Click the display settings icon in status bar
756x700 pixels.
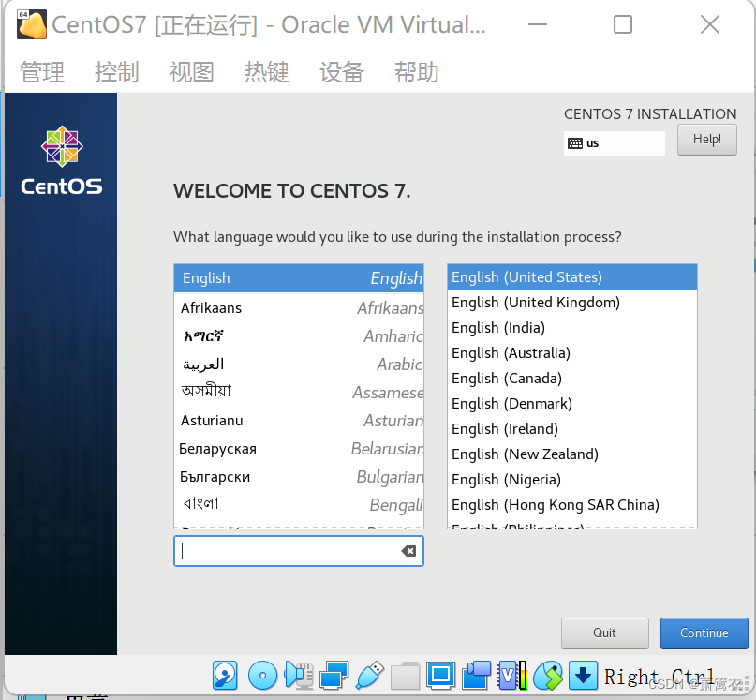[440, 675]
